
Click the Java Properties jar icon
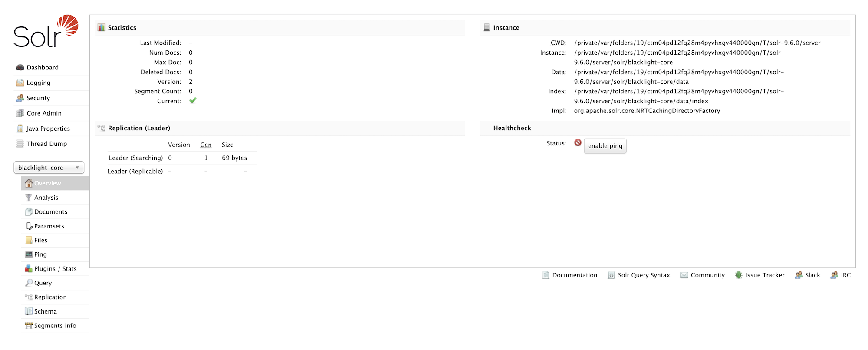coord(20,129)
